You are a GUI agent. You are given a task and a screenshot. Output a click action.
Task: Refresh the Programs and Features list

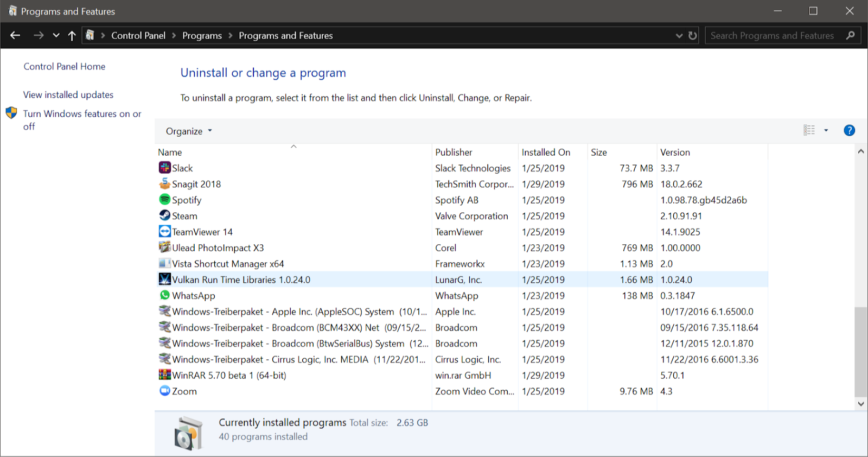tap(693, 35)
